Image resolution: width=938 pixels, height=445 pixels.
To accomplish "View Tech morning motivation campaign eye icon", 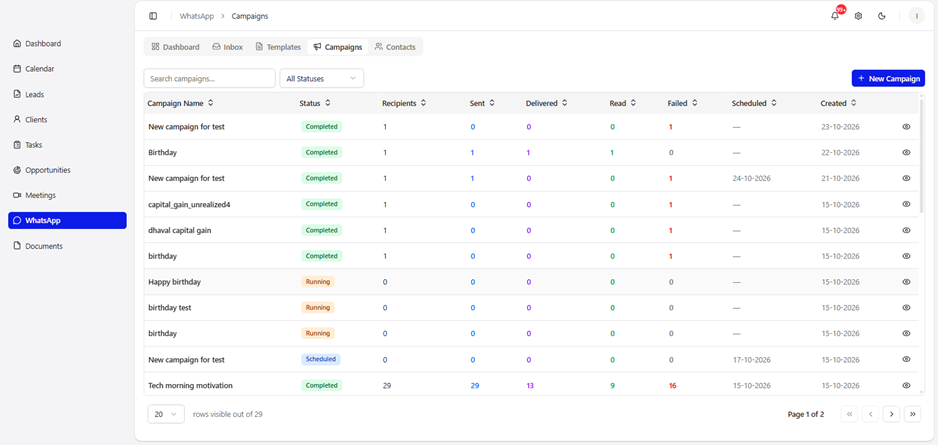I will (906, 386).
